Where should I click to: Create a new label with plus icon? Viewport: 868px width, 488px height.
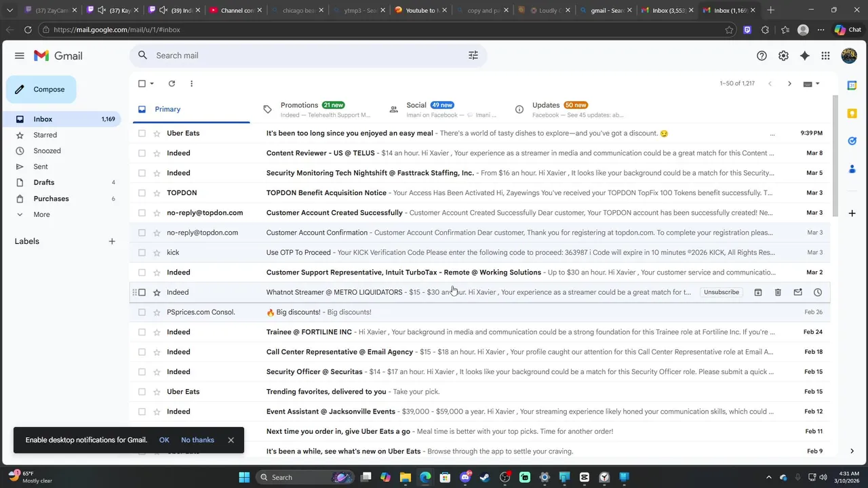(112, 241)
